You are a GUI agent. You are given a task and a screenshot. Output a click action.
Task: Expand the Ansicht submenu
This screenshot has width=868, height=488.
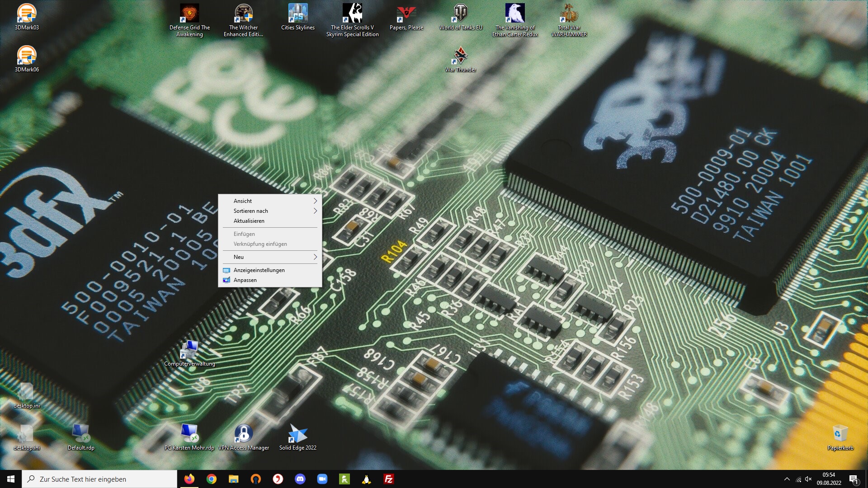click(270, 201)
